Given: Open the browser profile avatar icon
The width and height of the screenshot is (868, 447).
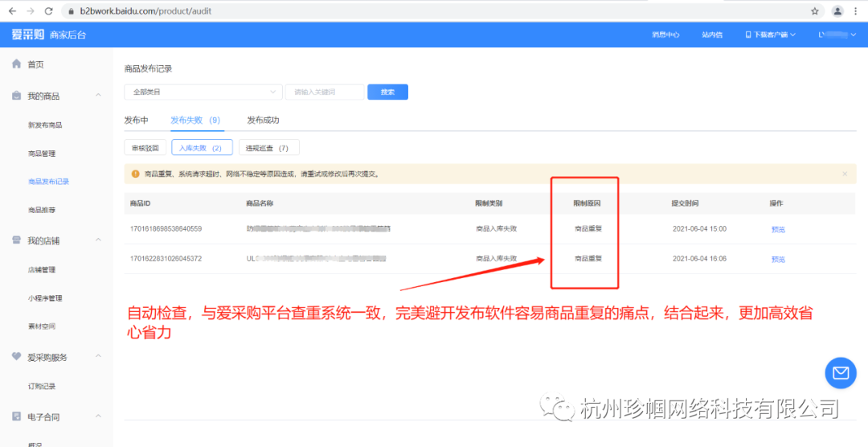Looking at the screenshot, I should click(838, 11).
